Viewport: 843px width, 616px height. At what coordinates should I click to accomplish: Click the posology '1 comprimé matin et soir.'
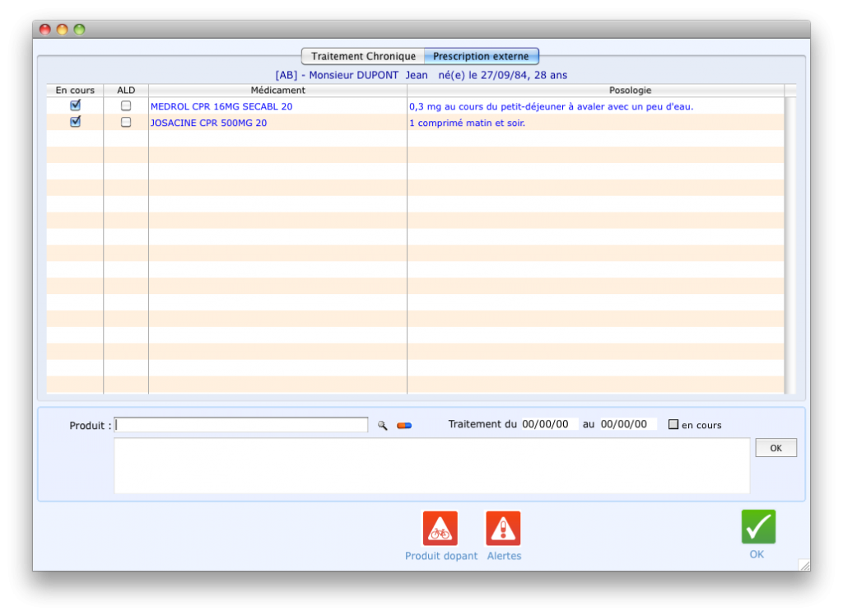(x=468, y=123)
